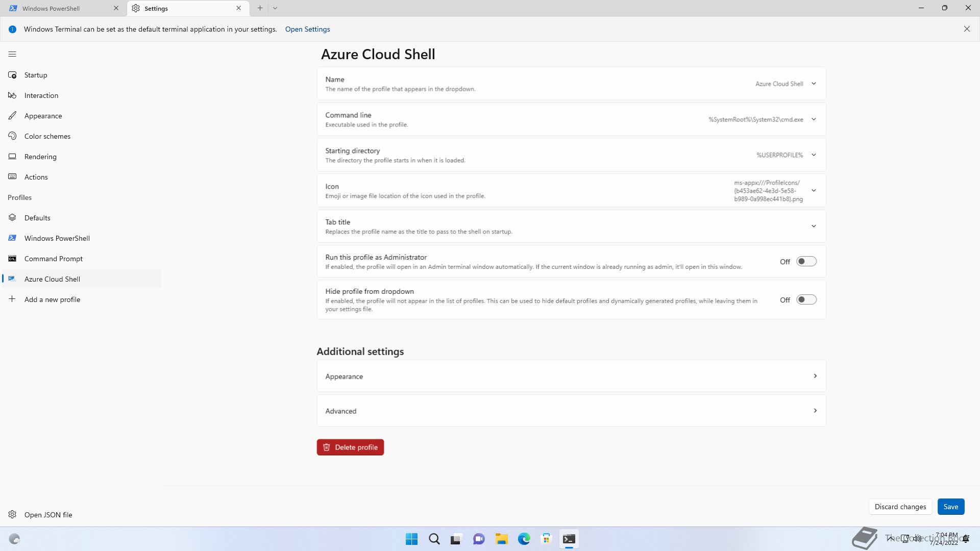Expand the Icon setting row
Screen dimensions: 980x551
571,191
